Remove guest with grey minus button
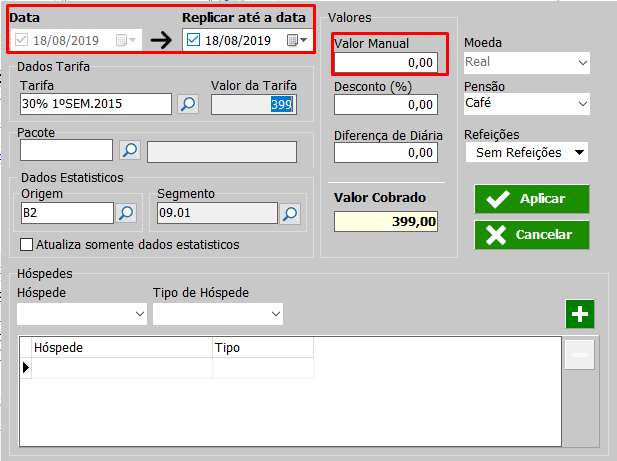The width and height of the screenshot is (617, 461). click(x=579, y=355)
